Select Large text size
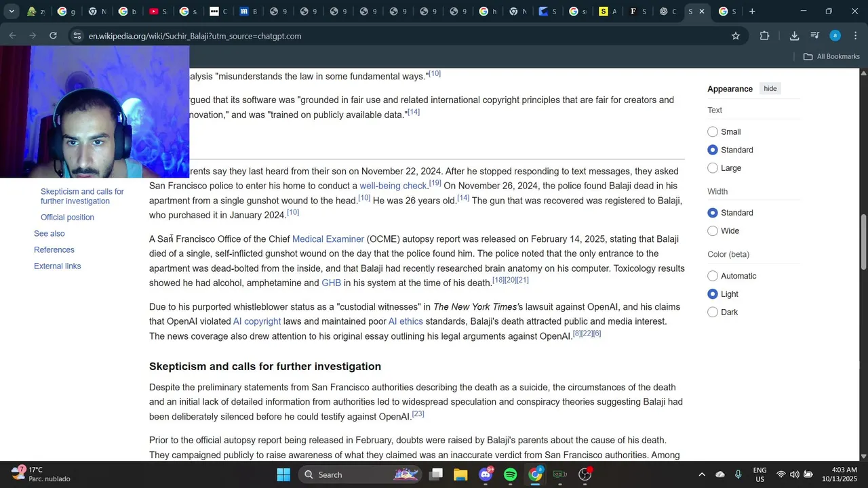The height and width of the screenshot is (488, 868). pyautogui.click(x=713, y=168)
